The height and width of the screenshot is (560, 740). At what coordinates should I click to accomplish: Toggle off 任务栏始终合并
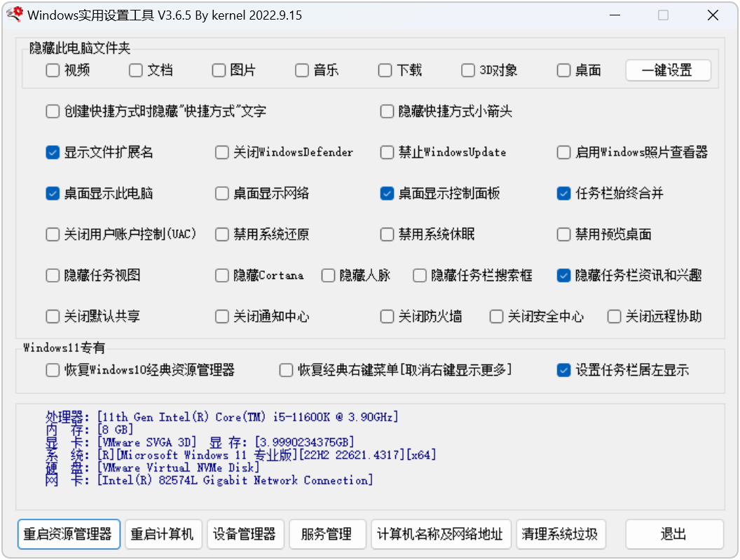[563, 193]
